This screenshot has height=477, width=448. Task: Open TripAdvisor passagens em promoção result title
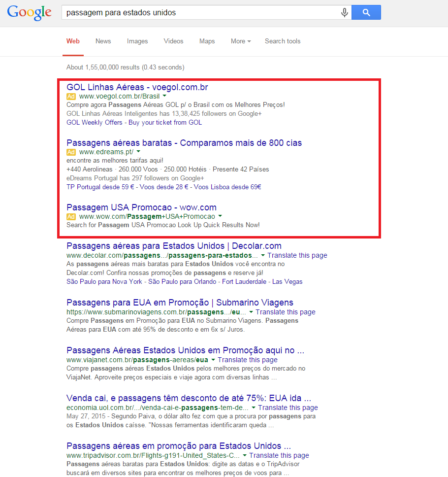pos(179,446)
